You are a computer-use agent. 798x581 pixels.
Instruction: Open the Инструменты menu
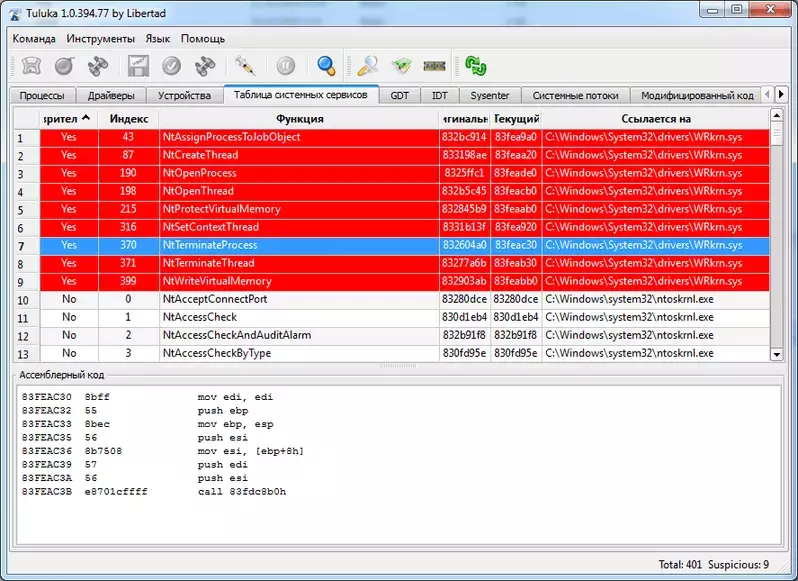100,39
